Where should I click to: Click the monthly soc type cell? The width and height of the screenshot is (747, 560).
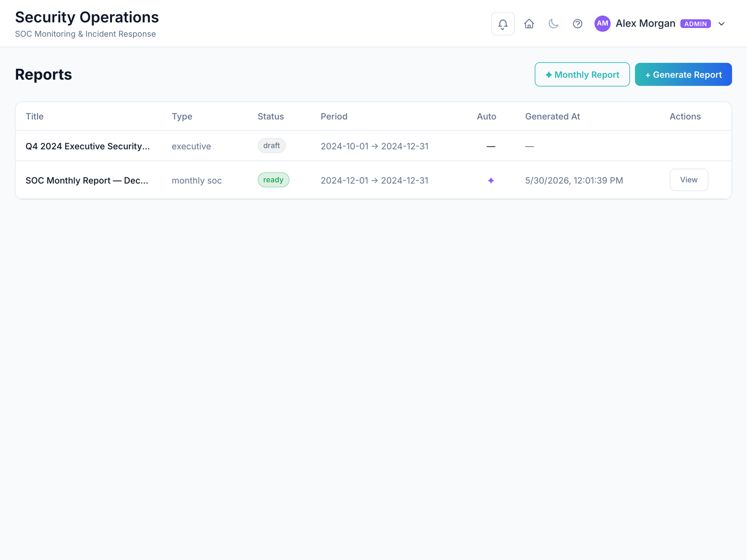(197, 181)
